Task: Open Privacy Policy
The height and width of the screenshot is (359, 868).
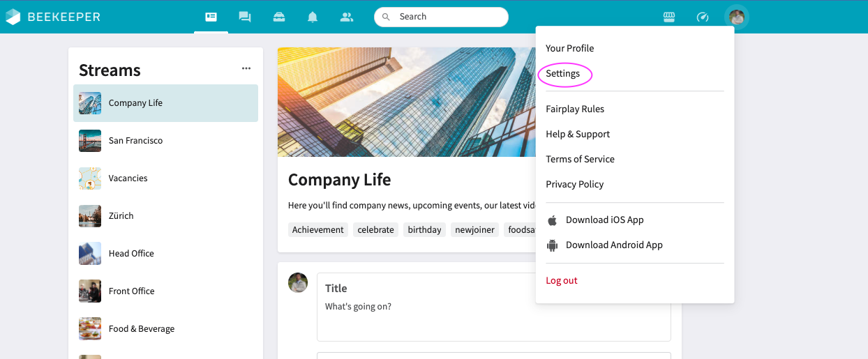Action: [574, 184]
